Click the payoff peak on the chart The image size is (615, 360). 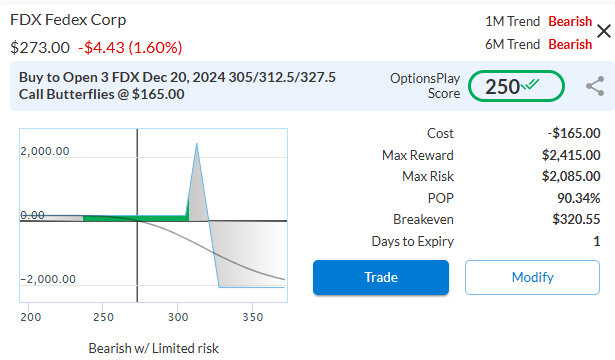click(197, 144)
